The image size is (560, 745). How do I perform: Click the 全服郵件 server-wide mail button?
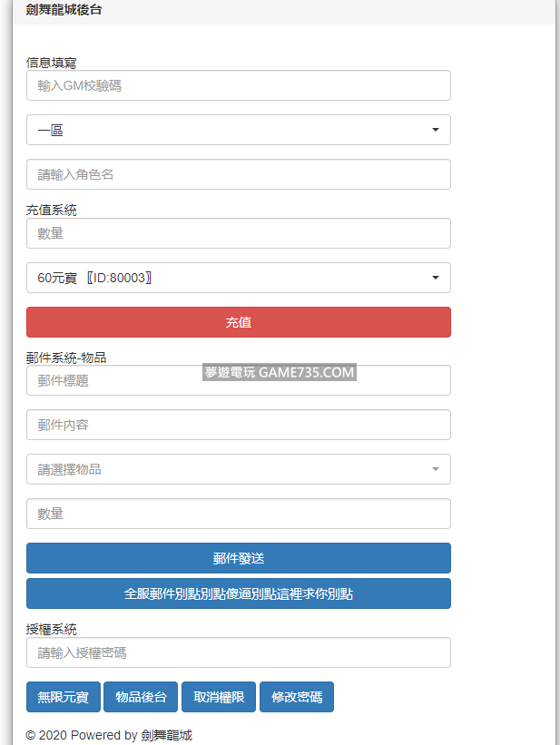tap(238, 593)
